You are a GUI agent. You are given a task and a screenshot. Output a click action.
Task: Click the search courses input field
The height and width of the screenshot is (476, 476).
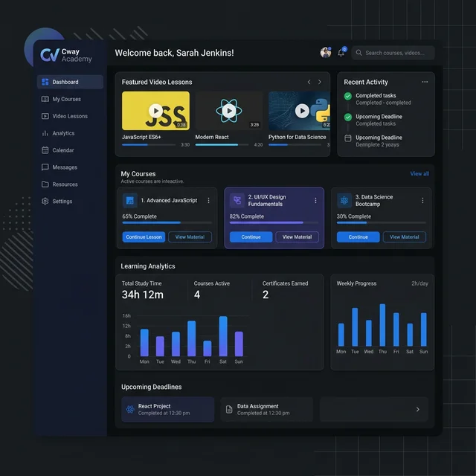tap(394, 53)
